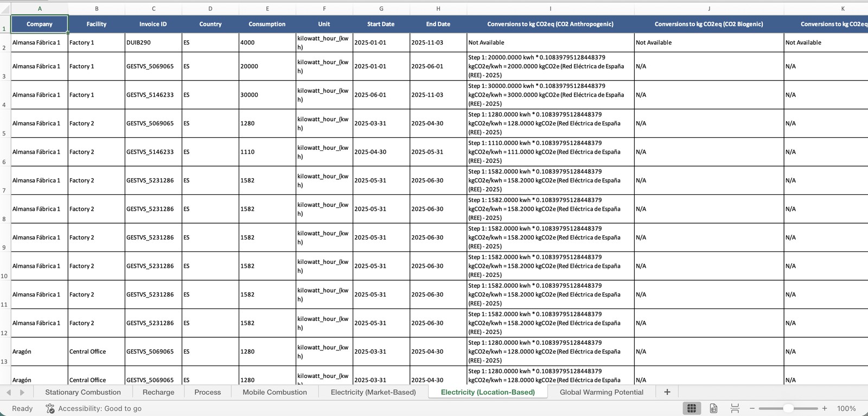Select start date 2025-03-31 in row 5
868x416 pixels.
[x=381, y=123]
